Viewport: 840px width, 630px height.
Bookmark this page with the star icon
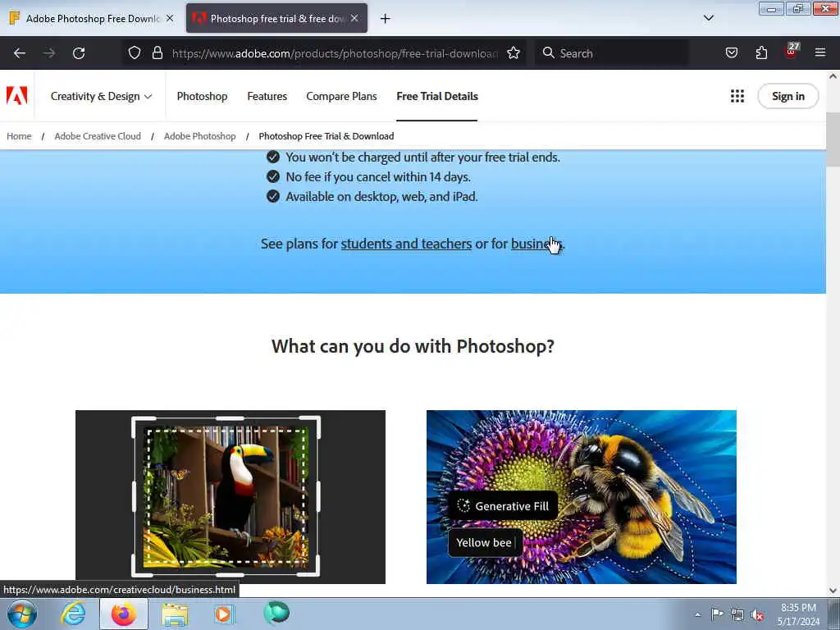(x=514, y=53)
